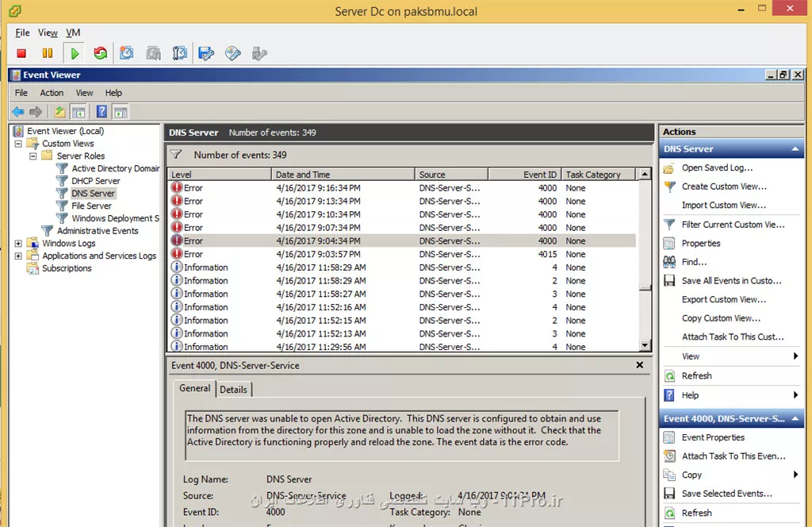Open the Event Viewer Action menu
Image resolution: width=812 pixels, height=527 pixels.
tap(52, 93)
